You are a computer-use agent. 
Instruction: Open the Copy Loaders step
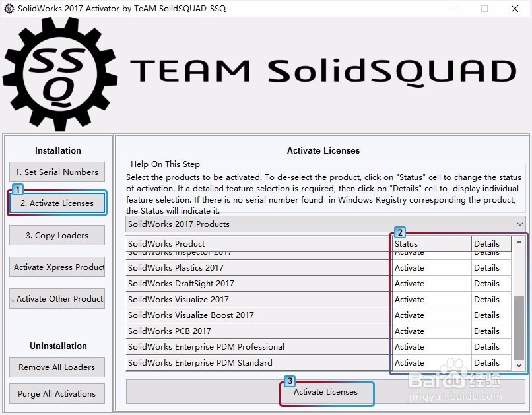tap(57, 235)
